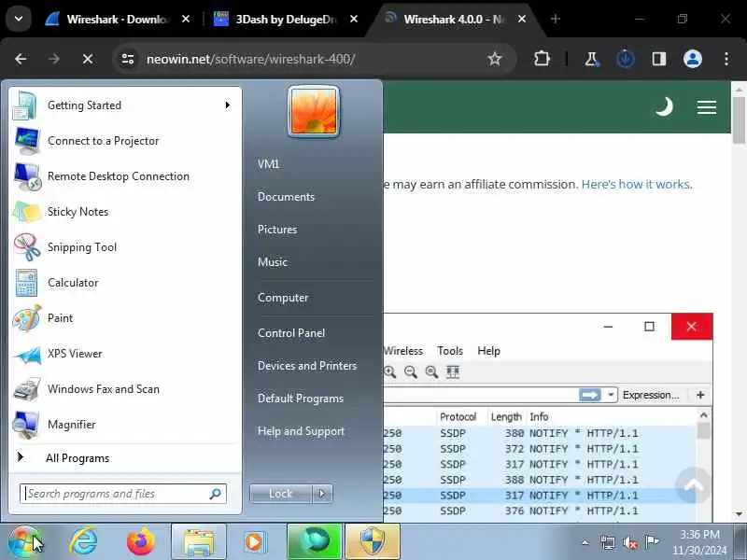The image size is (747, 560).
Task: Open Firefox from taskbar
Action: [141, 542]
